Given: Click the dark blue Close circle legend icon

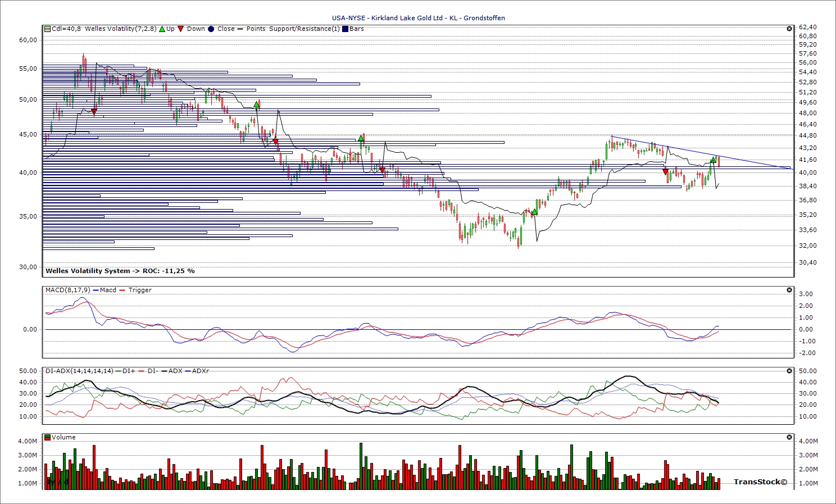Looking at the screenshot, I should tap(211, 29).
